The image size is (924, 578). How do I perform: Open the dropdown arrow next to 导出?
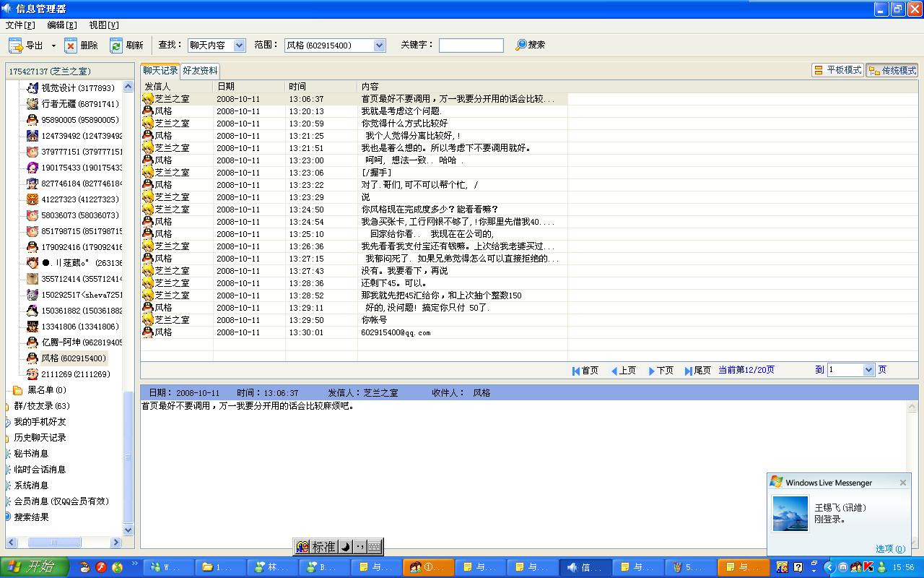(x=53, y=46)
